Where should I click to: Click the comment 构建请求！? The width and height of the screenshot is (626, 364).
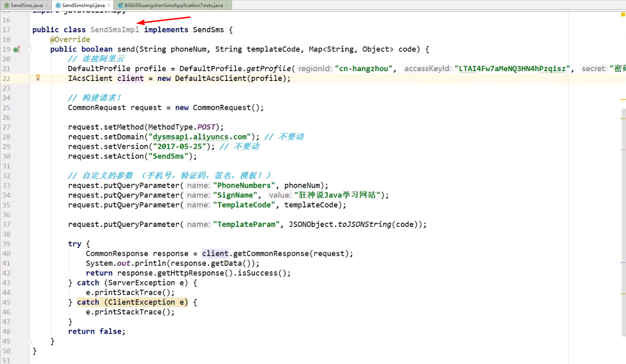pos(95,98)
